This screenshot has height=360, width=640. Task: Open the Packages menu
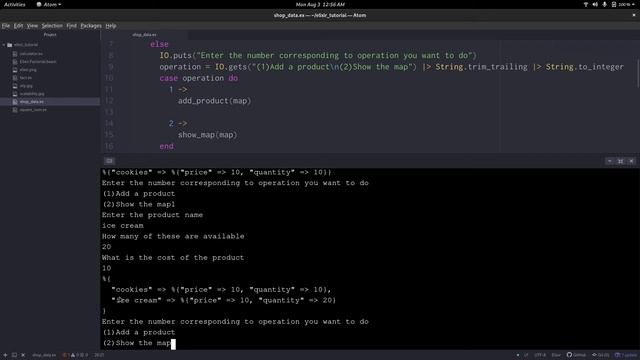point(91,26)
